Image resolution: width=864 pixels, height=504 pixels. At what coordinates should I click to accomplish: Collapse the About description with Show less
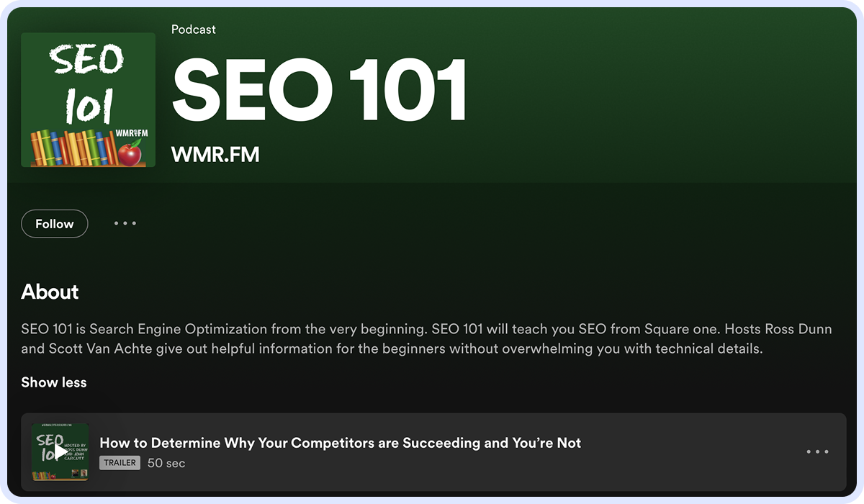[x=54, y=382]
